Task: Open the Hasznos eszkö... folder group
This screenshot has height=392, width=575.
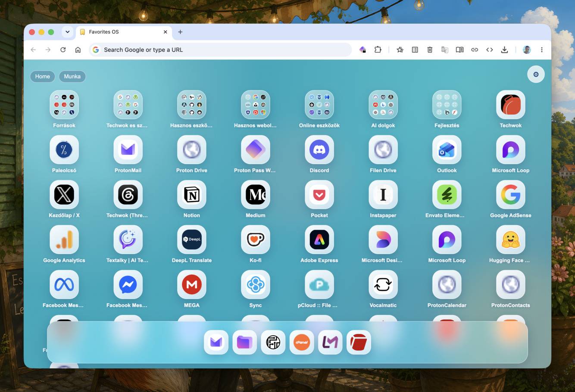Action: coord(192,105)
